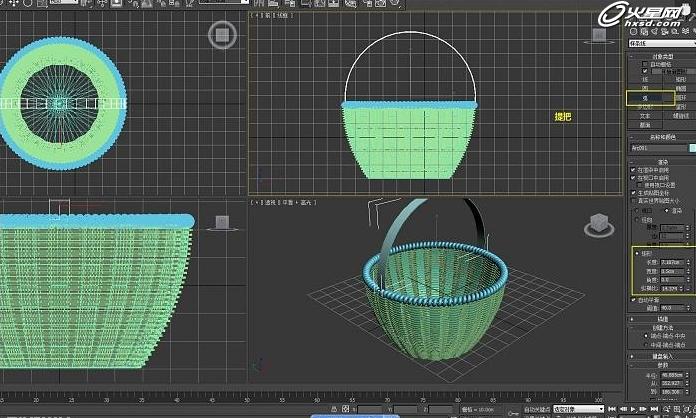
Task: Open the 样条线 object category dropdown
Action: point(660,43)
